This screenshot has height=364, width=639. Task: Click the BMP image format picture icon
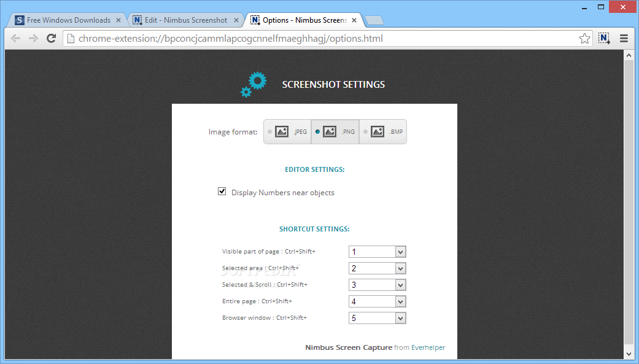pyautogui.click(x=378, y=131)
